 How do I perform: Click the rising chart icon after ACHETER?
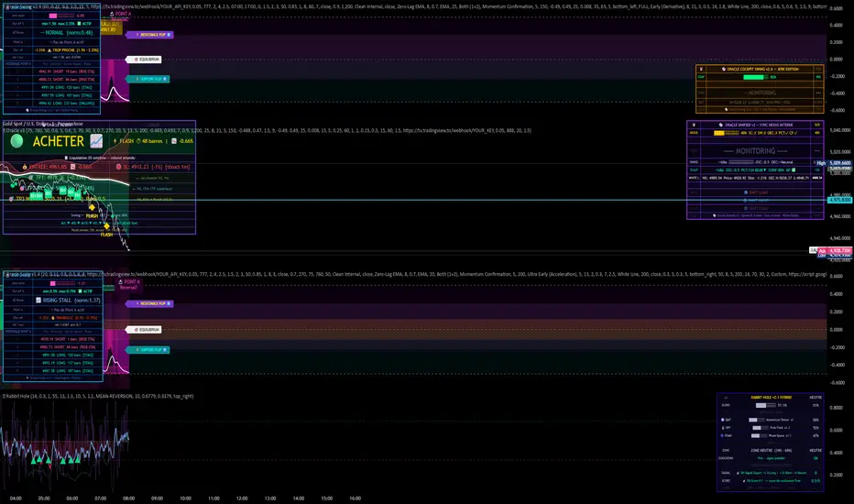(96, 141)
